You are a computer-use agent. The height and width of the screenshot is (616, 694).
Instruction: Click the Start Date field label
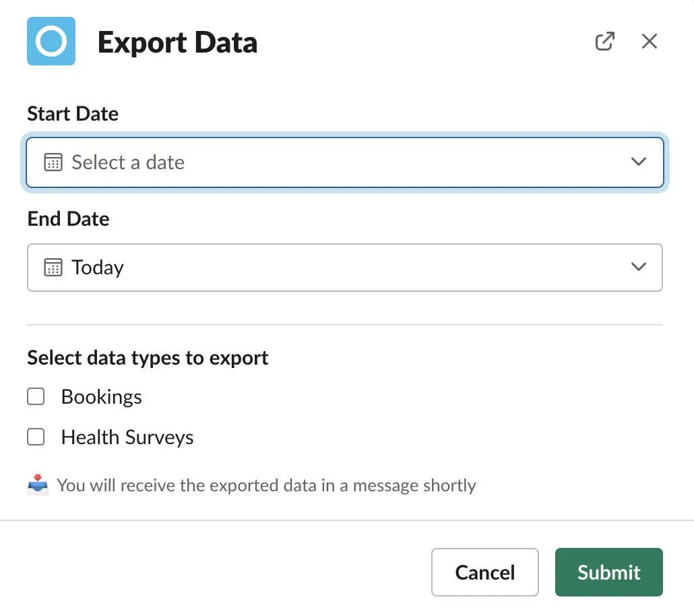[73, 114]
